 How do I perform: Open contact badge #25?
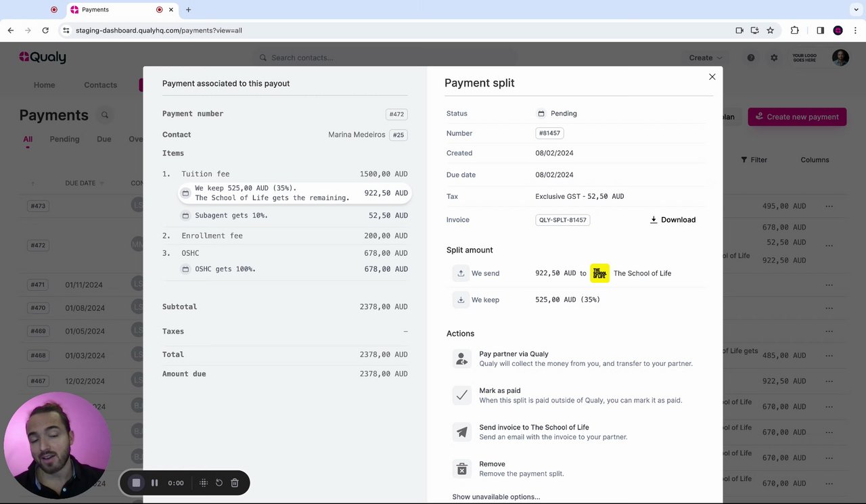398,135
